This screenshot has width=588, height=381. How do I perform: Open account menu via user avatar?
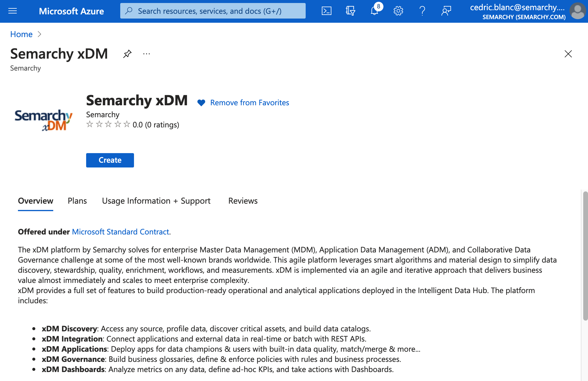click(578, 11)
